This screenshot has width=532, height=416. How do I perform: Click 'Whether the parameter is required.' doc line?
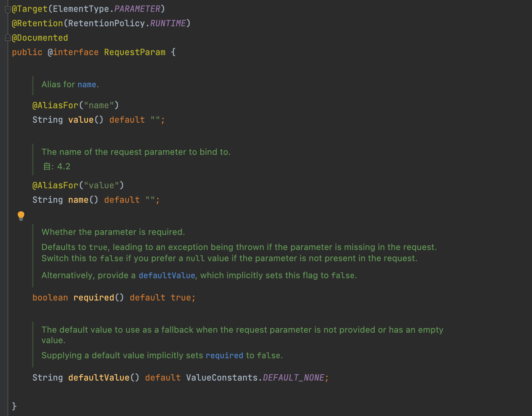click(x=113, y=232)
